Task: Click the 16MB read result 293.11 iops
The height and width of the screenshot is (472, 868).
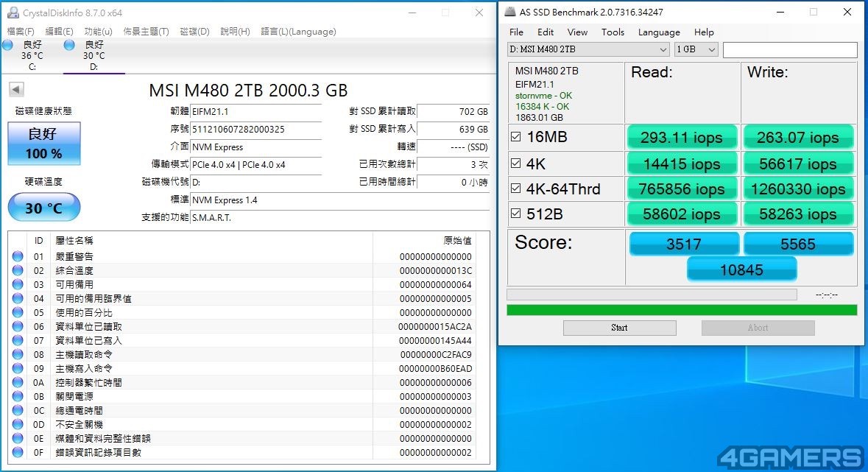Action: (682, 138)
